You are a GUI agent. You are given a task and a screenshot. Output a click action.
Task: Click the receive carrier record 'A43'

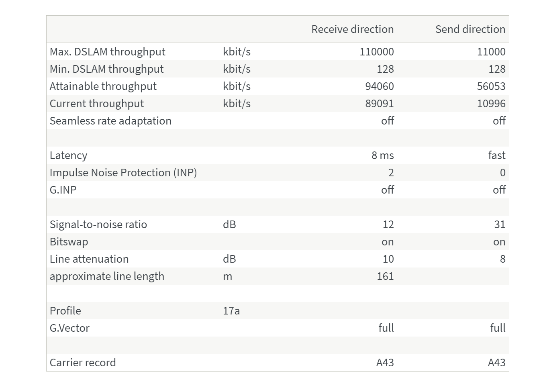pyautogui.click(x=385, y=363)
